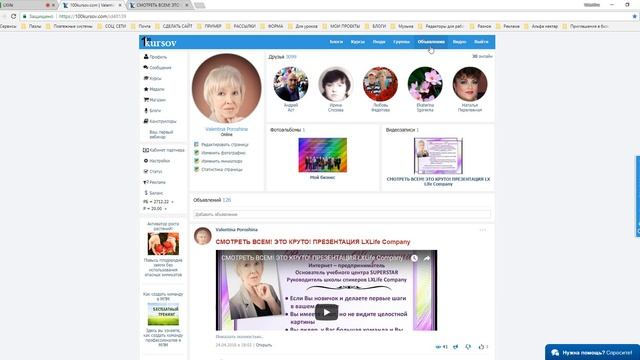Open the Музыка bookmarks folder
Image resolution: width=640 pixels, height=360 pixels.
pyautogui.click(x=402, y=26)
